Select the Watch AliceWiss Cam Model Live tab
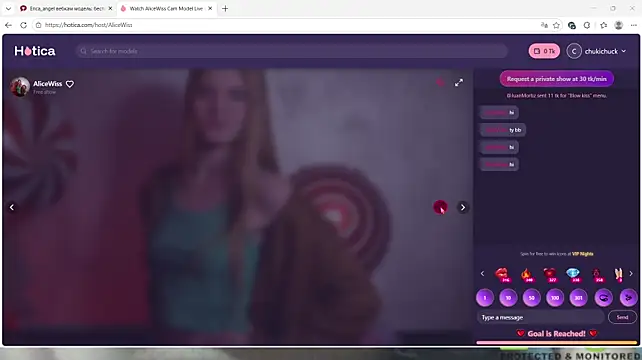This screenshot has height=360, width=642. pyautogui.click(x=166, y=9)
